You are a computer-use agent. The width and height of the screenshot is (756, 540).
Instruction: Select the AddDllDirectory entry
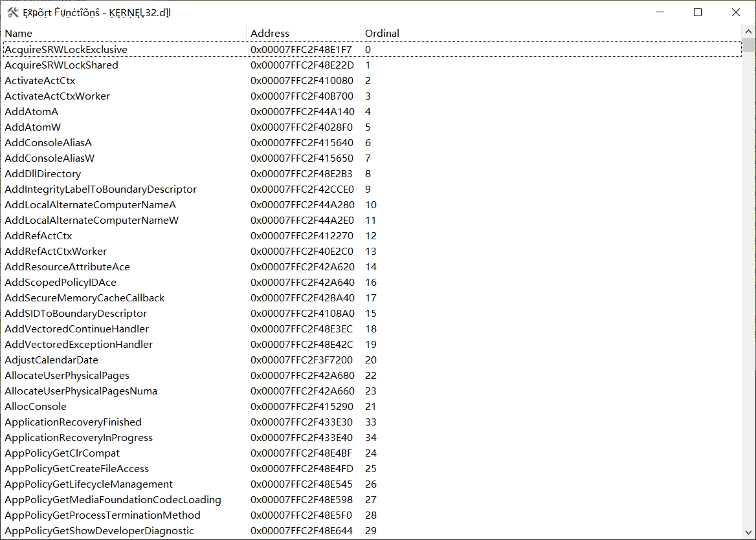tap(372, 173)
